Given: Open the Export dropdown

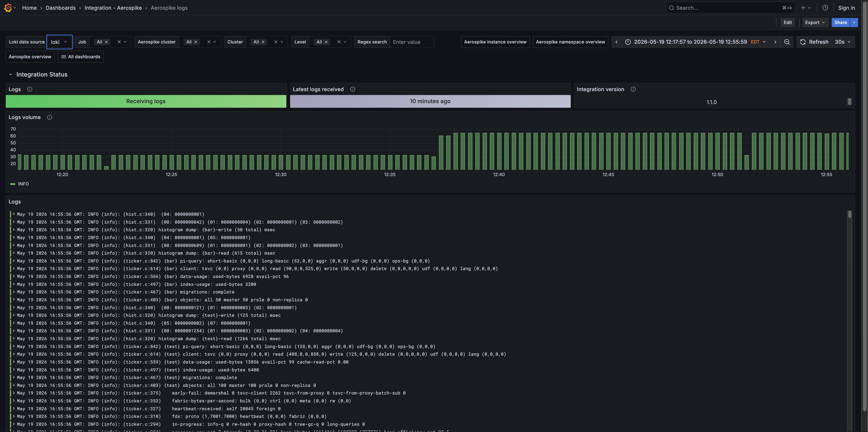Looking at the screenshot, I should 815,23.
